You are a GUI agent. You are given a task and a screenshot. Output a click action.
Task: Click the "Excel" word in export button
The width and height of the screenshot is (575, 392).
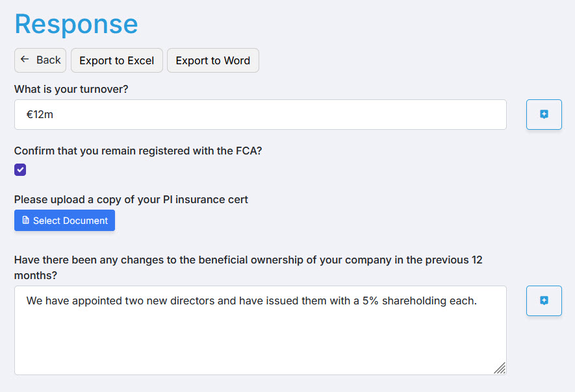[140, 60]
